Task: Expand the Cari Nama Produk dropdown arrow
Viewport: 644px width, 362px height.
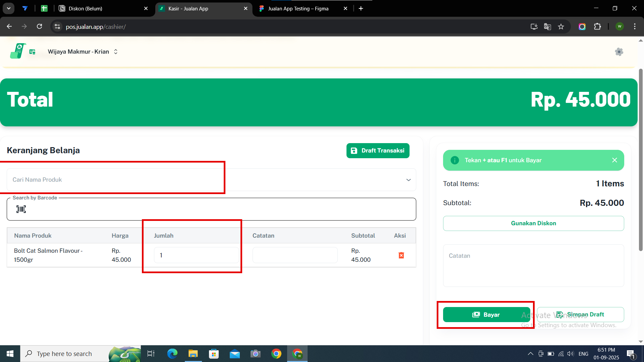Action: point(408,180)
